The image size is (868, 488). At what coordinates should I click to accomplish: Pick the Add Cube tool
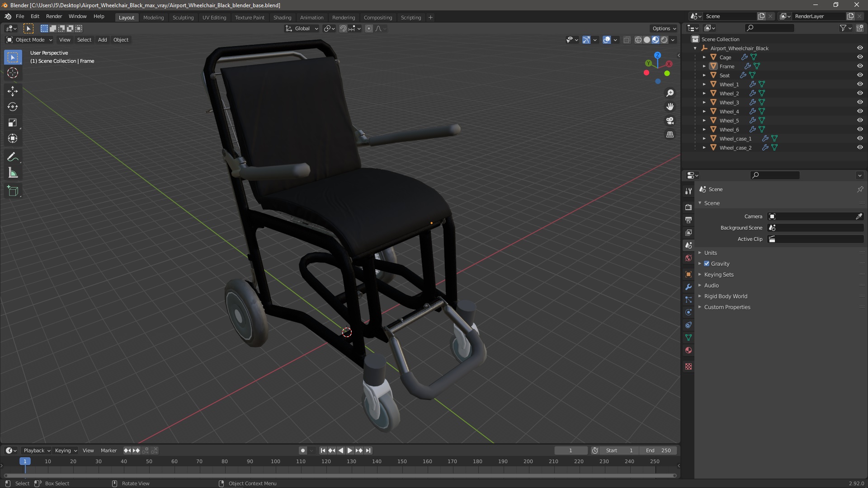(13, 191)
